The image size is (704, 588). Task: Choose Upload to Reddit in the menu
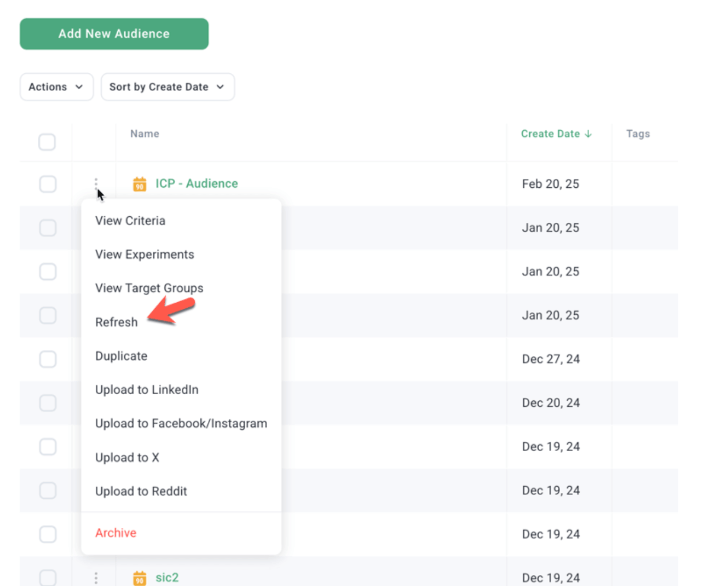coord(141,491)
